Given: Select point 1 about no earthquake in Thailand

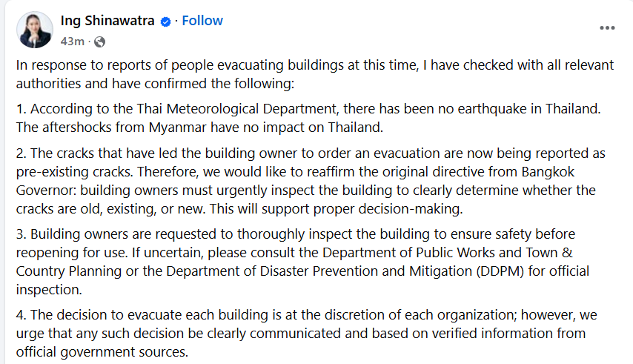Looking at the screenshot, I should (x=308, y=118).
